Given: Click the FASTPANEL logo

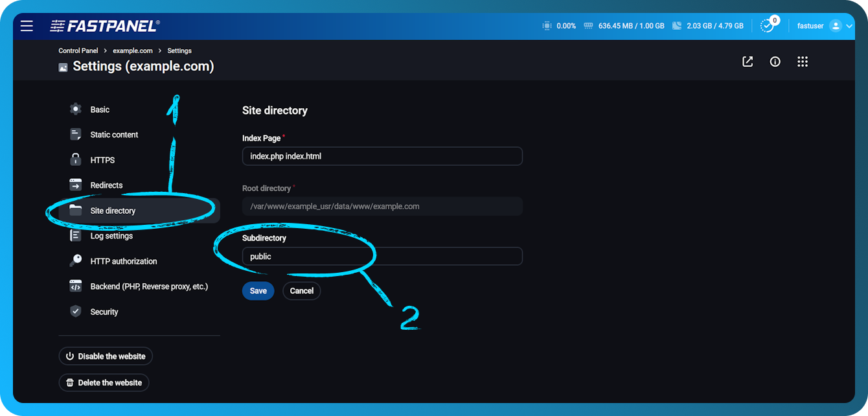Looking at the screenshot, I should 104,26.
